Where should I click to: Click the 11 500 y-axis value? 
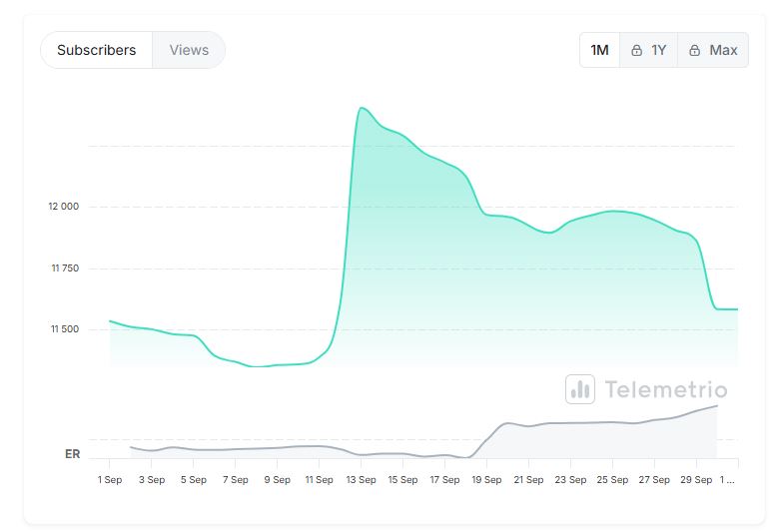[x=63, y=329]
